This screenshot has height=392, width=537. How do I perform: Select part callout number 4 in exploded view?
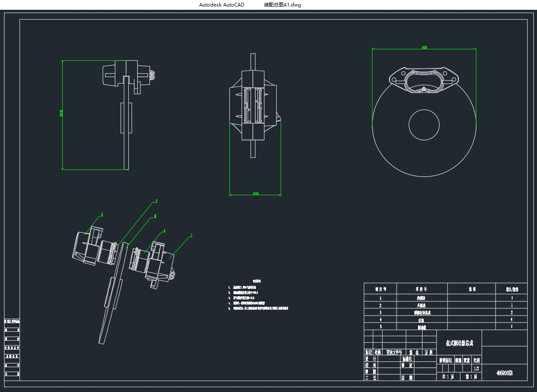165,231
